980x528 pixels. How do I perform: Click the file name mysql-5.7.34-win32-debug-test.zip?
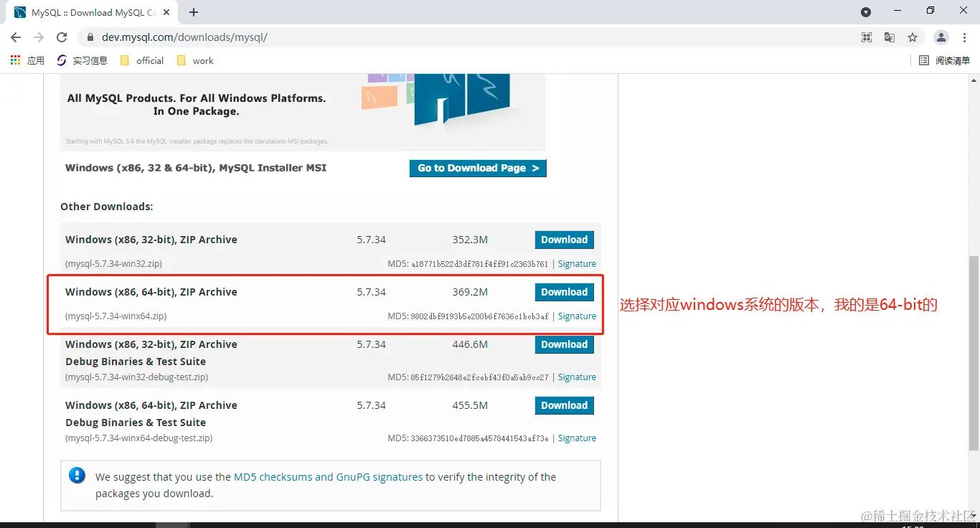[x=137, y=377]
